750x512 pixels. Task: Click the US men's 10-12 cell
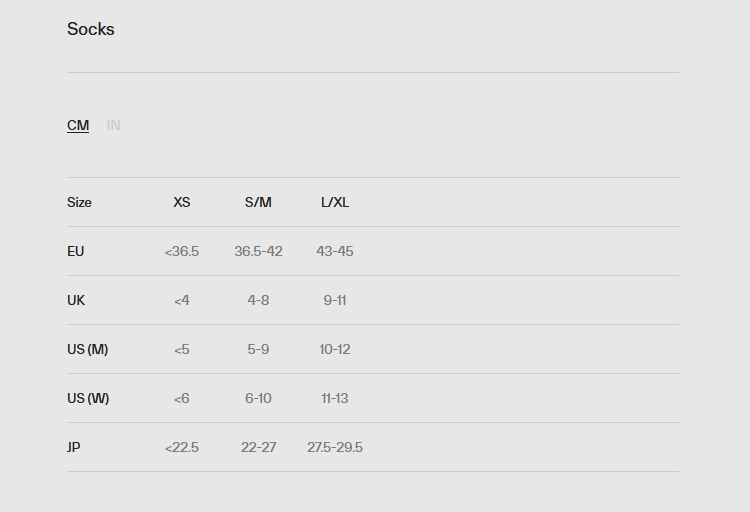click(335, 349)
